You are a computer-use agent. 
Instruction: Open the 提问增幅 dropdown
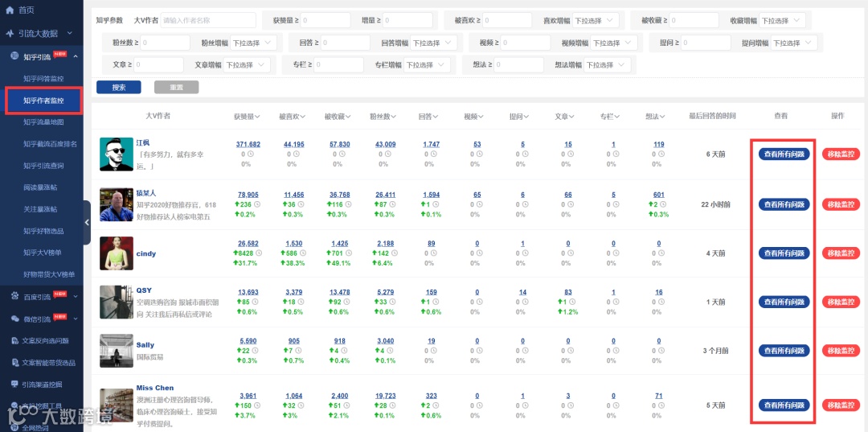[x=794, y=43]
